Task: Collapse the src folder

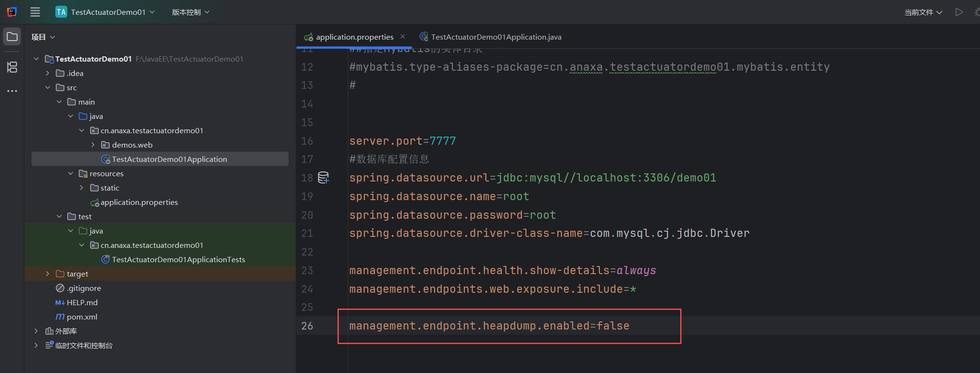Action: pos(48,87)
